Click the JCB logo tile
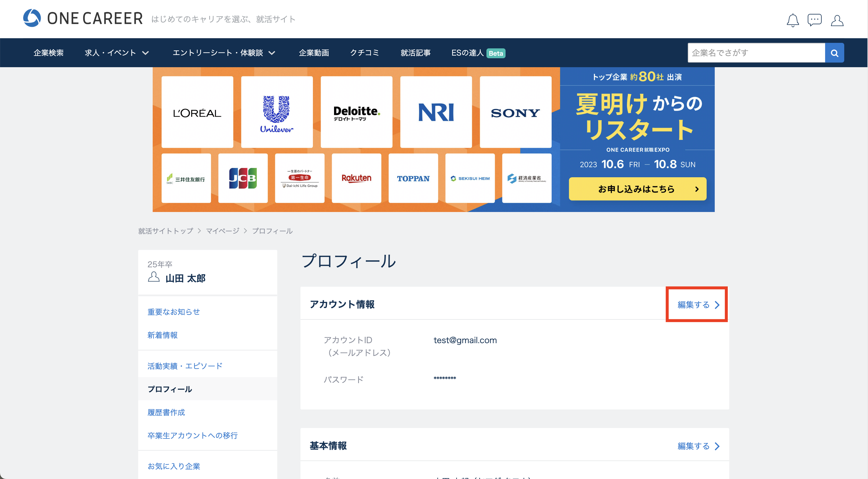 click(x=242, y=178)
